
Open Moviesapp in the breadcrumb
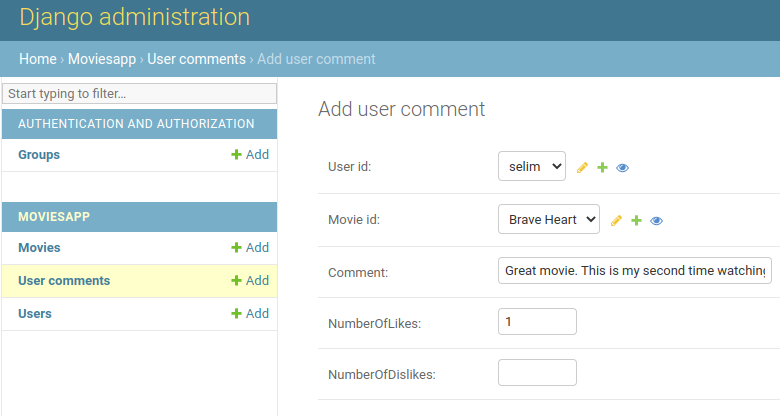pos(102,59)
